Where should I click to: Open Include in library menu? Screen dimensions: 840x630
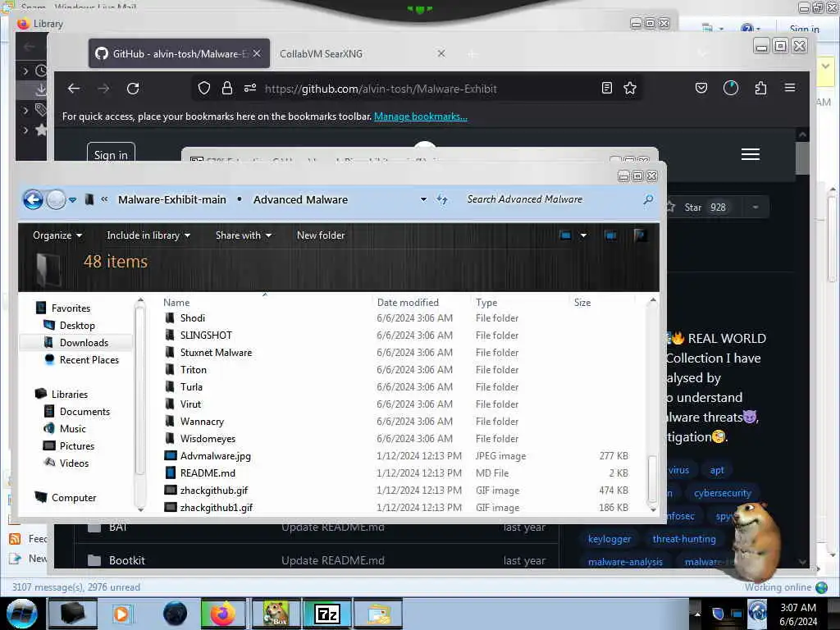(x=148, y=235)
